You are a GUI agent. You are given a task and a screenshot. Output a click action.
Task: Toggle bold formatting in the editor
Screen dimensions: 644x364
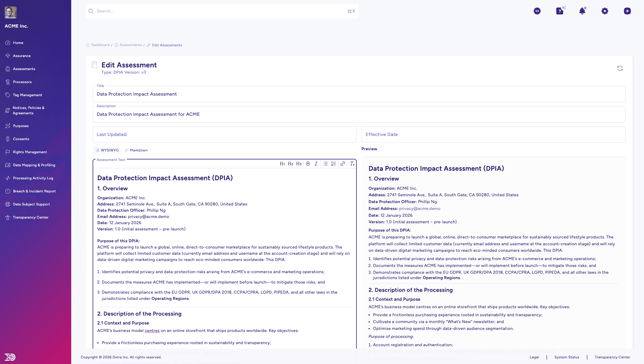tap(308, 164)
